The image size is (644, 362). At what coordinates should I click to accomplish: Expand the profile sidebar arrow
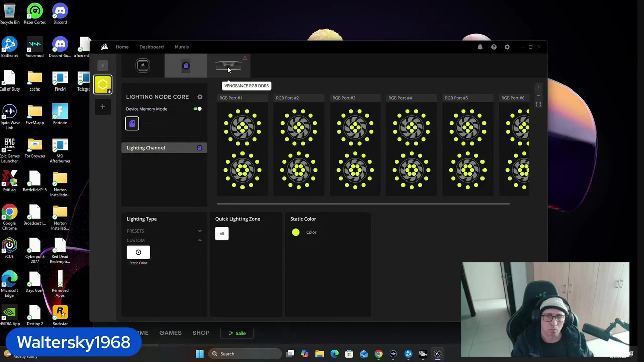click(x=103, y=65)
